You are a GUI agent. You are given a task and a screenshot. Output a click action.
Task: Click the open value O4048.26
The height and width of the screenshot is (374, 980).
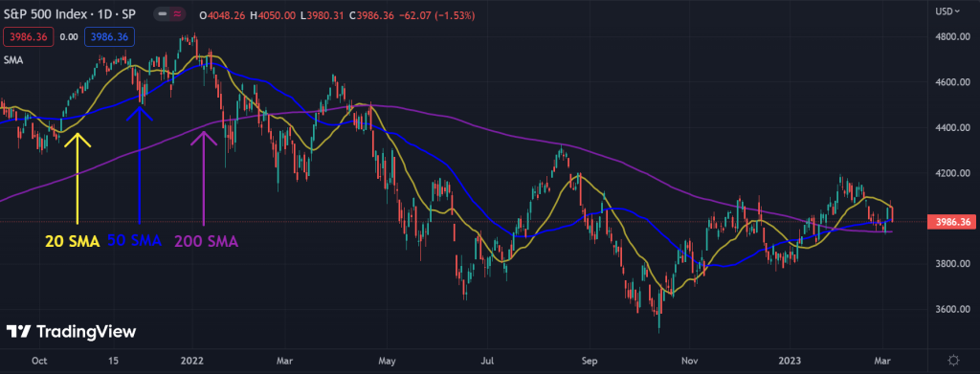[222, 14]
